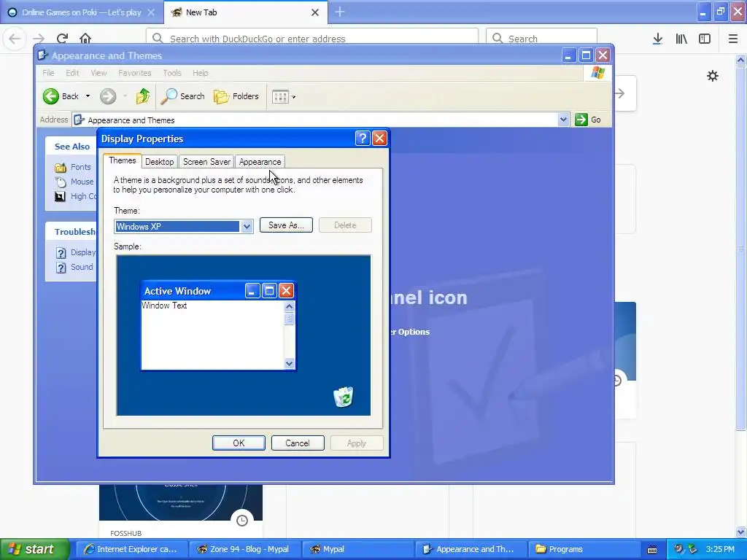The width and height of the screenshot is (747, 560).
Task: Click the DuckDuckGo address bar field
Action: click(312, 39)
